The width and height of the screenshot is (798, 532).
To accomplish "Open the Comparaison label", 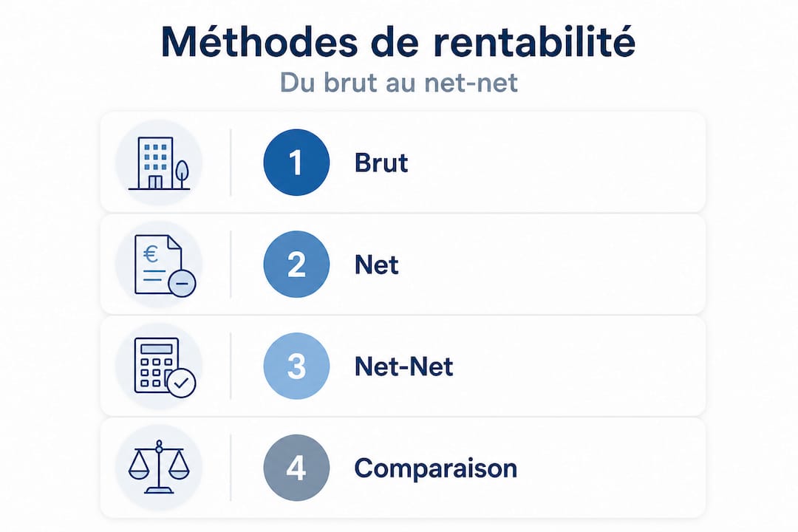I will pyautogui.click(x=436, y=469).
